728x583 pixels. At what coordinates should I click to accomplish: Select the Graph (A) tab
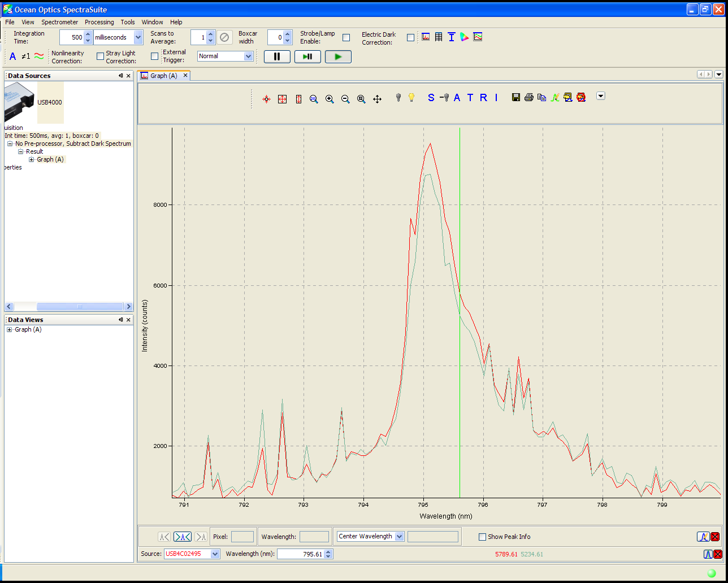(x=164, y=75)
